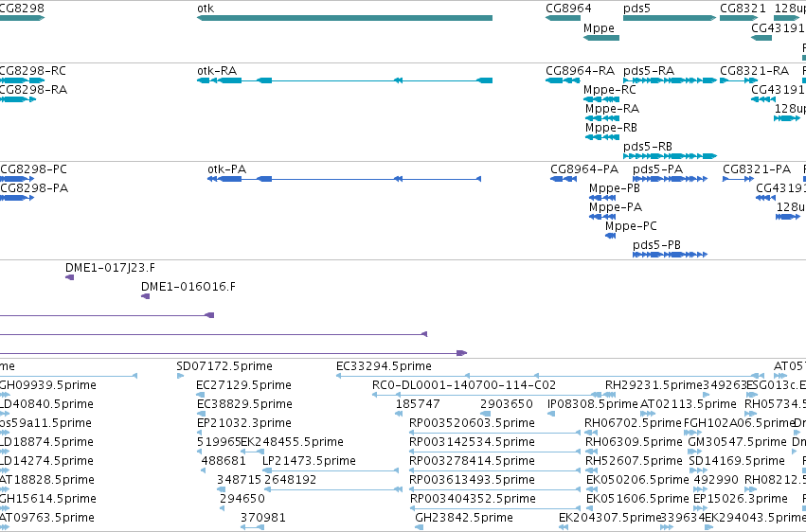Image resolution: width=806 pixels, height=532 pixels.
Task: Select the CG8298-RA transcript label
Action: (33, 90)
